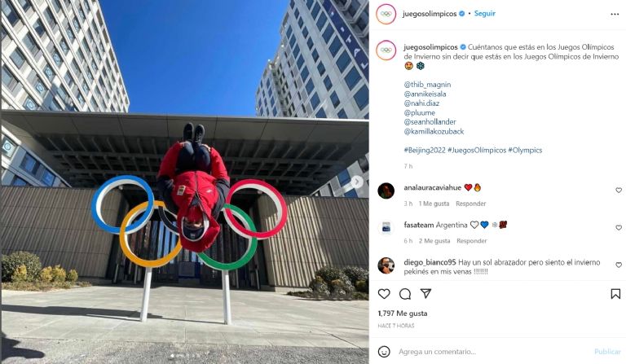The width and height of the screenshot is (626, 364).
Task: View the 1,797 Me gusta list
Action: [x=403, y=314]
